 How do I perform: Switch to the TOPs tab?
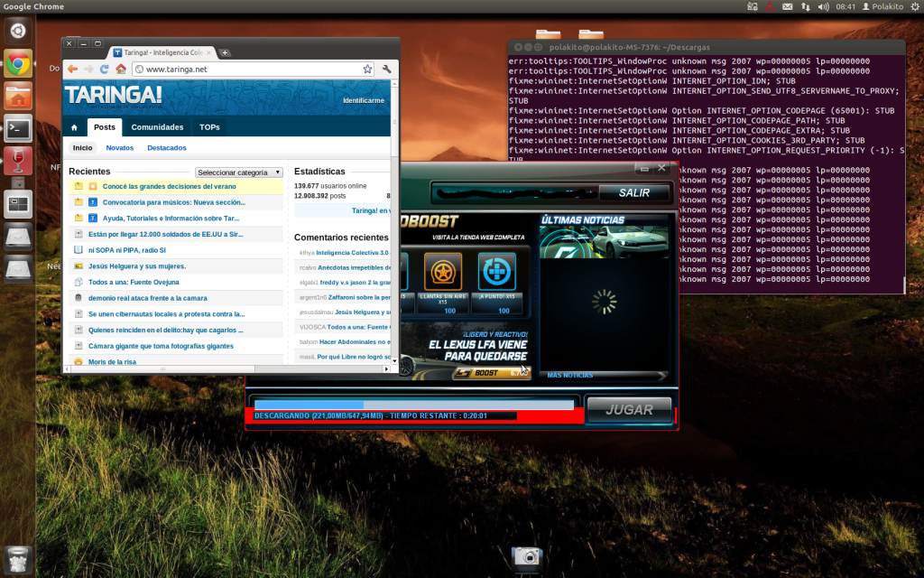[209, 126]
